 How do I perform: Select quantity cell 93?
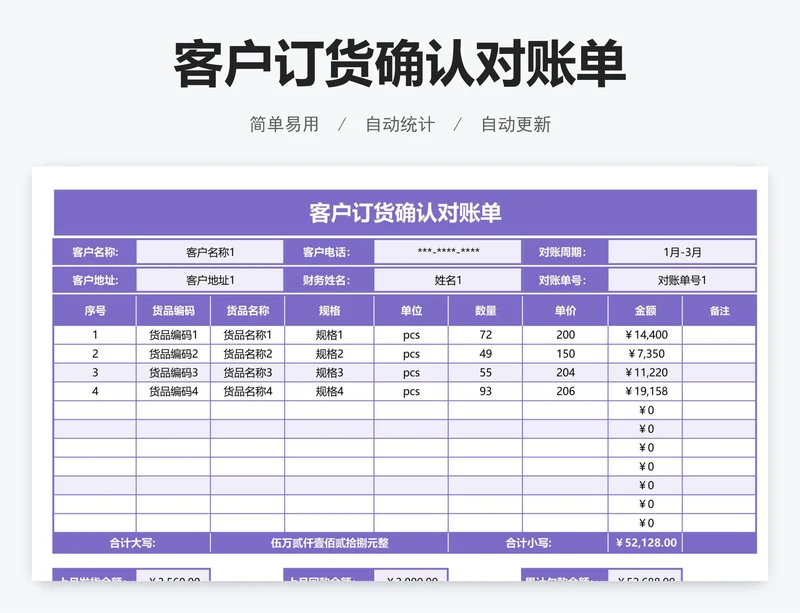pyautogui.click(x=485, y=391)
